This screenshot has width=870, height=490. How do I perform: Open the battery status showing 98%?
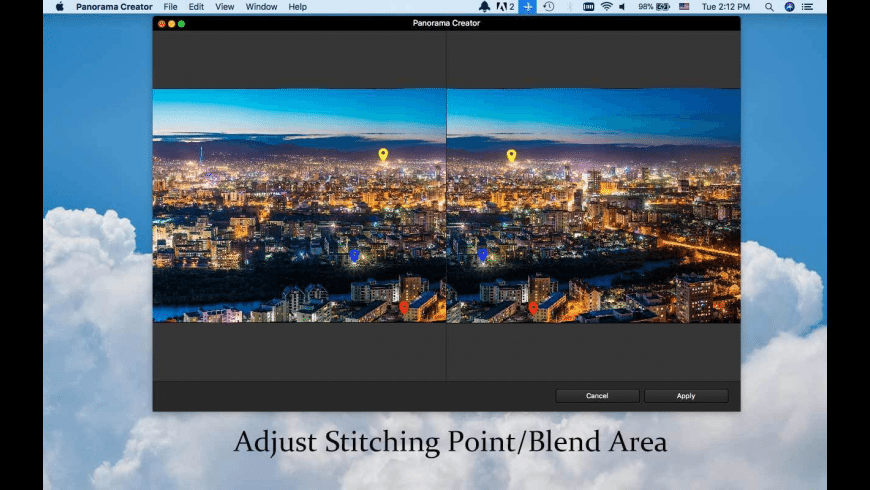[654, 7]
